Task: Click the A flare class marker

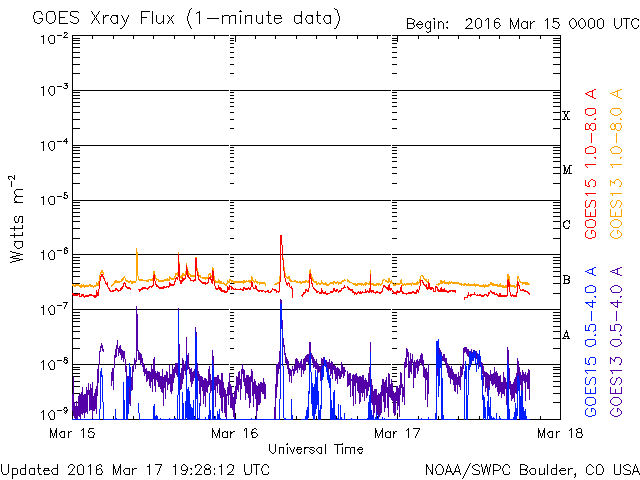Action: tap(566, 335)
